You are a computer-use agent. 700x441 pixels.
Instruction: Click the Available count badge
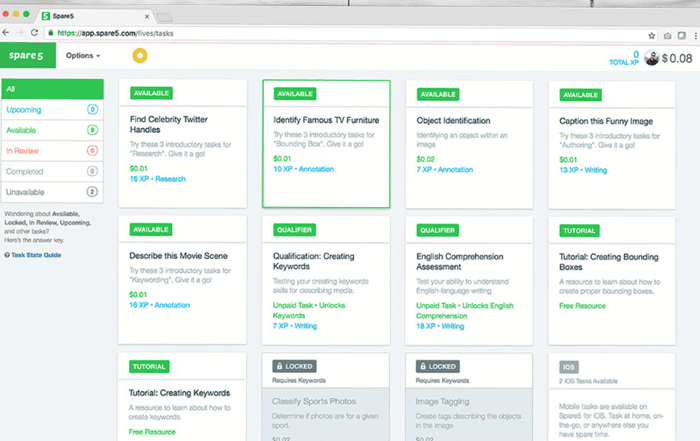[x=92, y=130]
